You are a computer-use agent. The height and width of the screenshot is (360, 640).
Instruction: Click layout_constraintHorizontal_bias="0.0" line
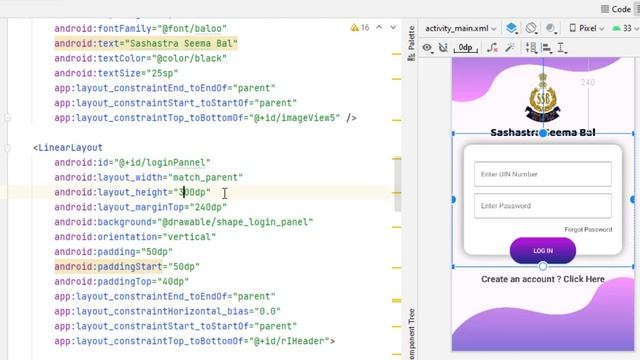[167, 311]
